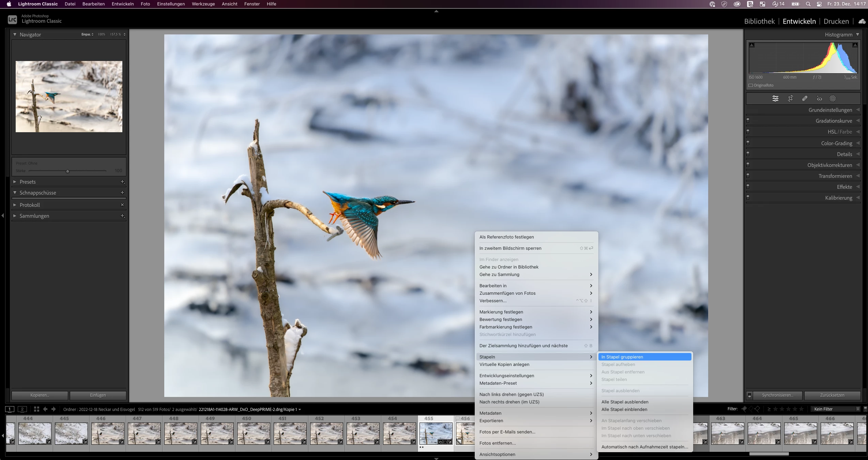868x460 pixels.
Task: Click the Edit sliders icon
Action: click(x=775, y=98)
